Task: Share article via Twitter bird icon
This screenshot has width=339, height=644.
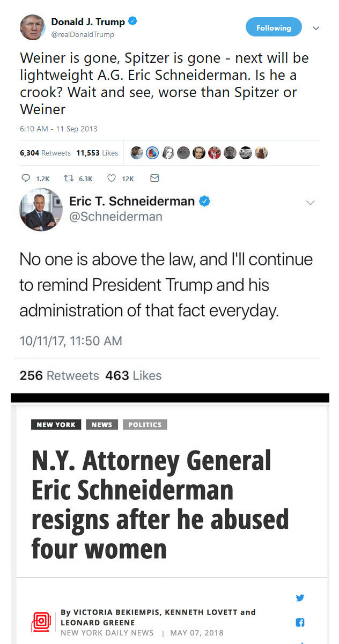Action: pyautogui.click(x=300, y=597)
